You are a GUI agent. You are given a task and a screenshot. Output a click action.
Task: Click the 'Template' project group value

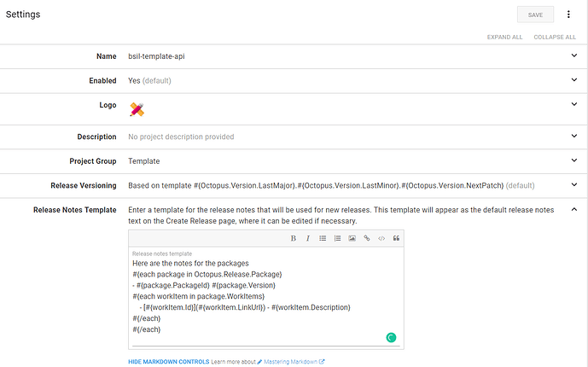tap(144, 161)
